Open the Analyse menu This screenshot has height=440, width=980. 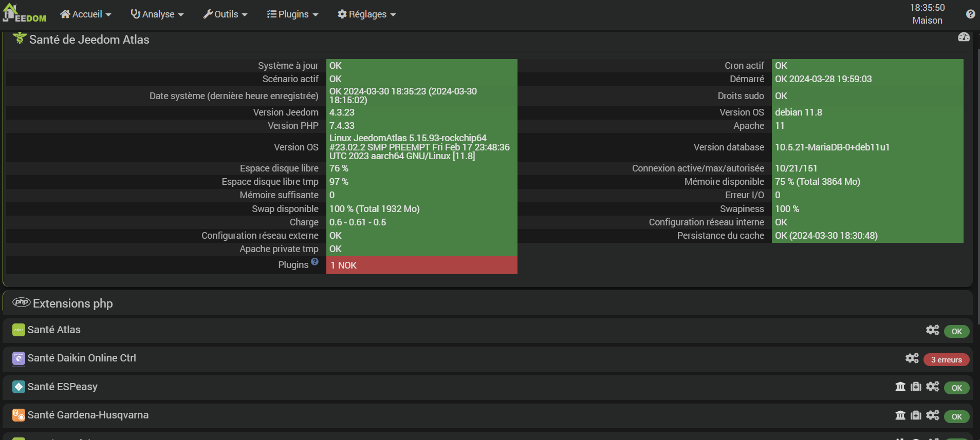[157, 14]
